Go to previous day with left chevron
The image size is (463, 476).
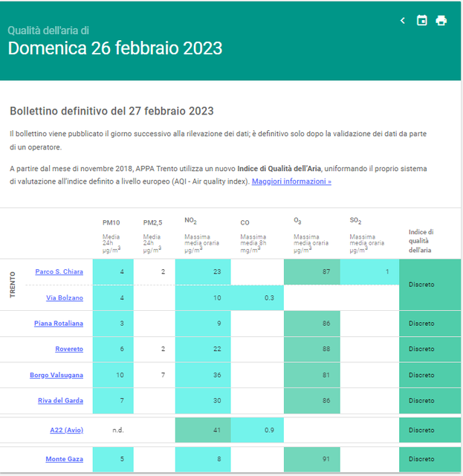403,21
